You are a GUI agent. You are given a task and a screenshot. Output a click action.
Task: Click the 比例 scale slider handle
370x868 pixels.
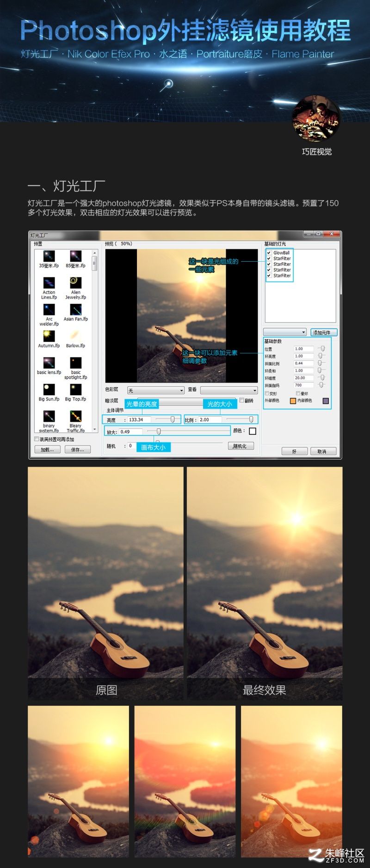[251, 419]
